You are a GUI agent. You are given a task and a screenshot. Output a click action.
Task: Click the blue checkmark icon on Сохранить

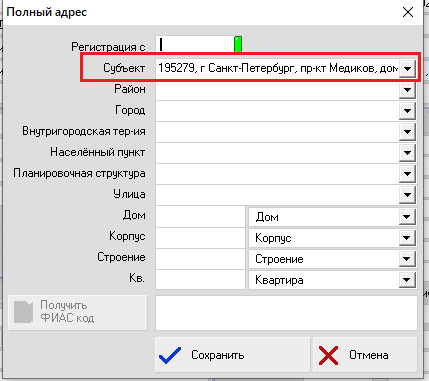coord(170,355)
